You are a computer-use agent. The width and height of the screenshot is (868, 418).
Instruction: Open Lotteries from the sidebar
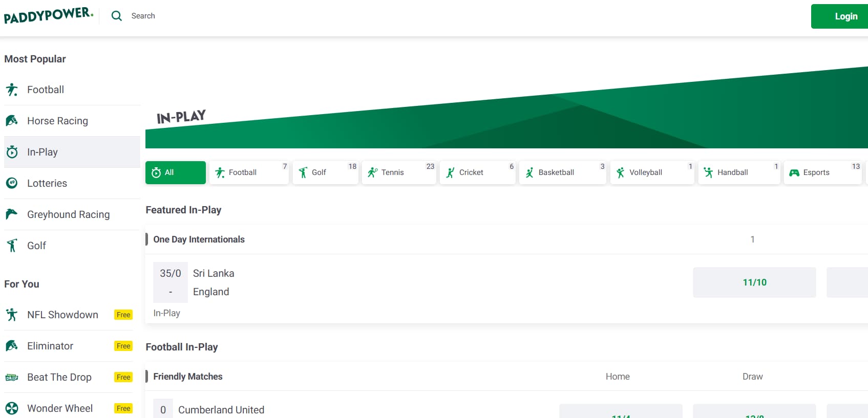[x=72, y=183]
